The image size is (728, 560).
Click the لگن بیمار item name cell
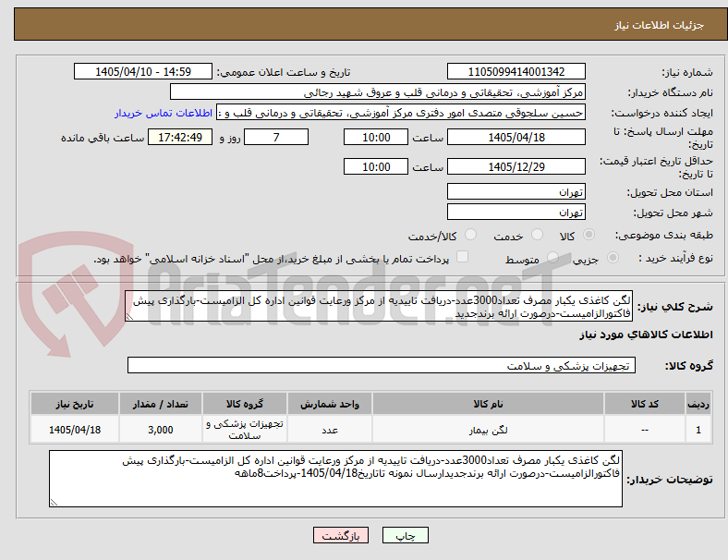(x=488, y=430)
